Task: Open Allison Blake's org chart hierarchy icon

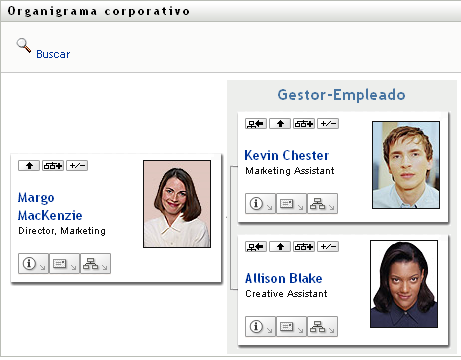Action: 322,326
